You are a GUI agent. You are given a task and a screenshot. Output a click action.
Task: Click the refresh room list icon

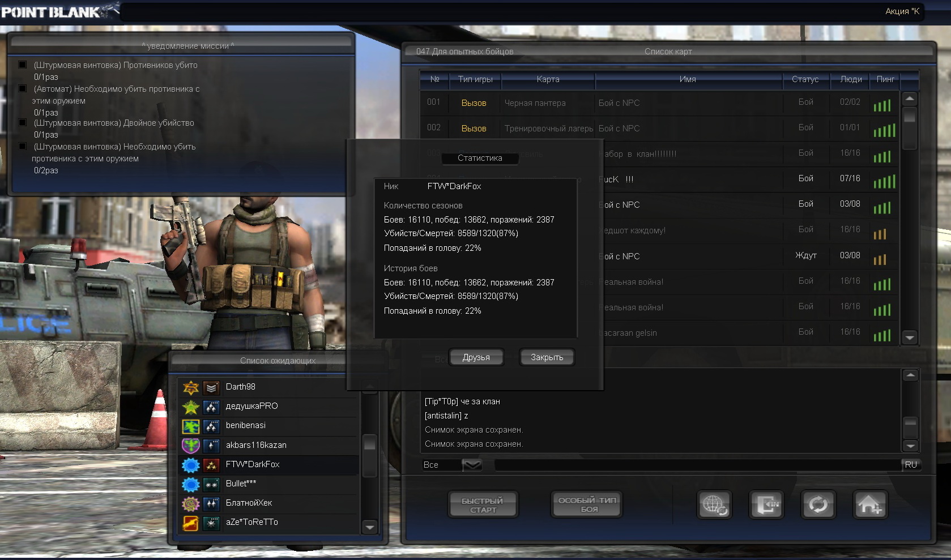pyautogui.click(x=817, y=504)
